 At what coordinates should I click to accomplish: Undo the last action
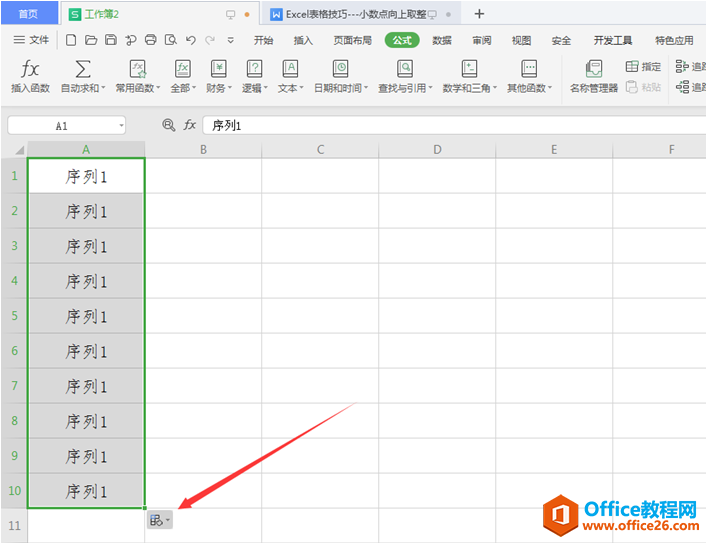(x=191, y=40)
